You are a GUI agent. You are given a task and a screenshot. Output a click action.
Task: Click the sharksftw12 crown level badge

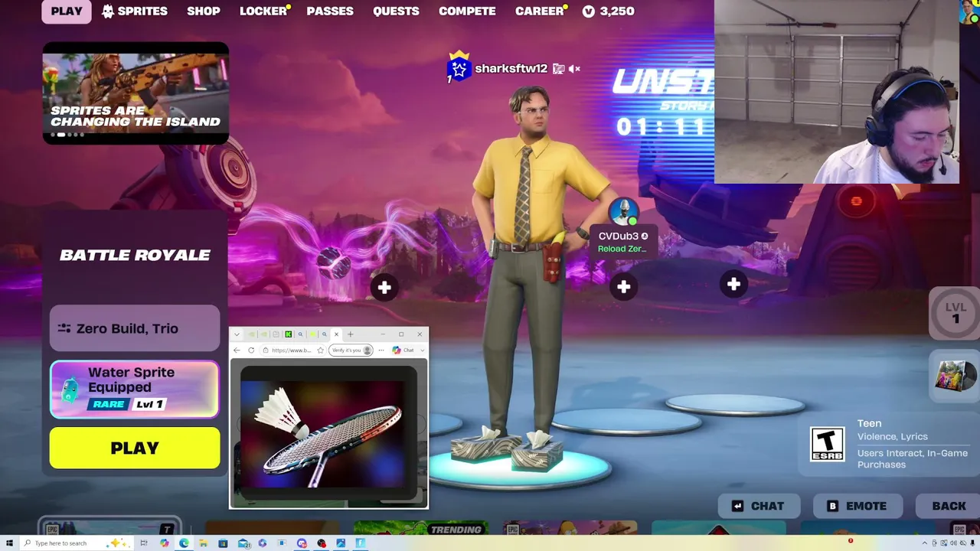(x=459, y=67)
